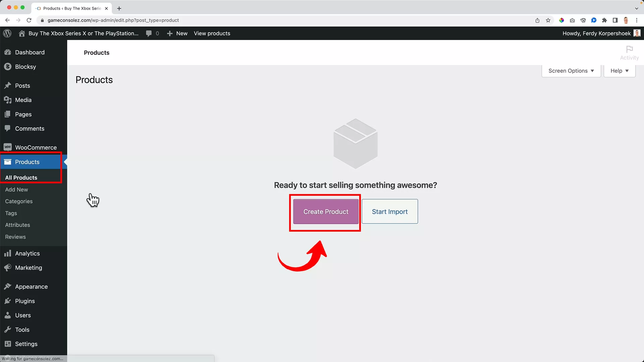This screenshot has width=644, height=362.
Task: Click the Activity flag icon top right
Action: [x=629, y=50]
